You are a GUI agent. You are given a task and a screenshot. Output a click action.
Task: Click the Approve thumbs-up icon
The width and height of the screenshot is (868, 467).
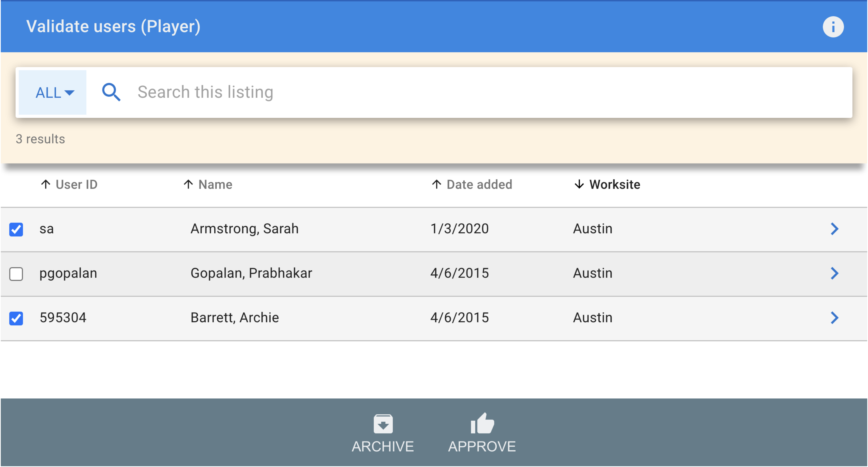pos(482,423)
